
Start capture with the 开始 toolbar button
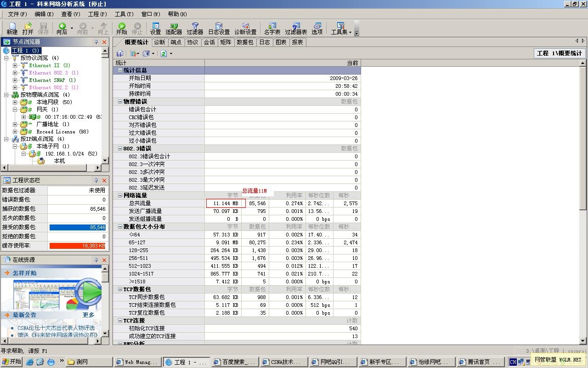[x=122, y=29]
